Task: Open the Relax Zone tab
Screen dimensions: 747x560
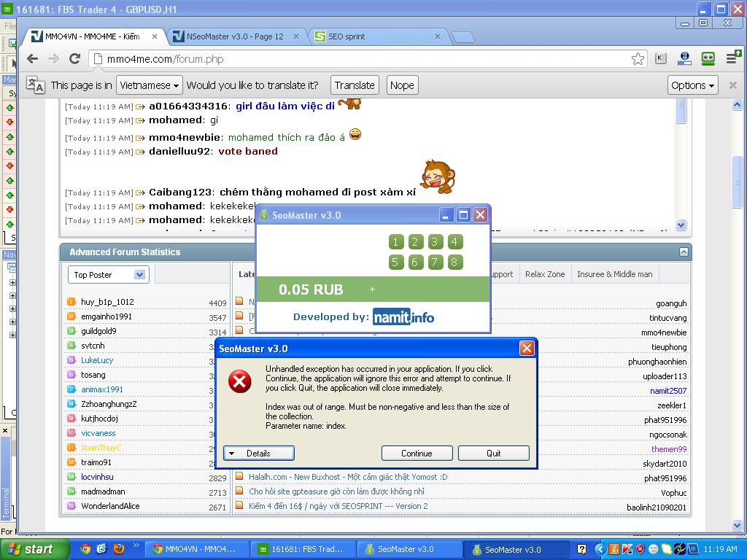Action: [544, 274]
